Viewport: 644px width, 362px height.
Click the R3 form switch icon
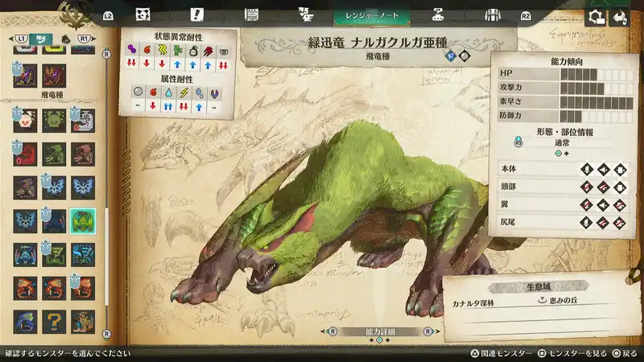pyautogui.click(x=518, y=142)
